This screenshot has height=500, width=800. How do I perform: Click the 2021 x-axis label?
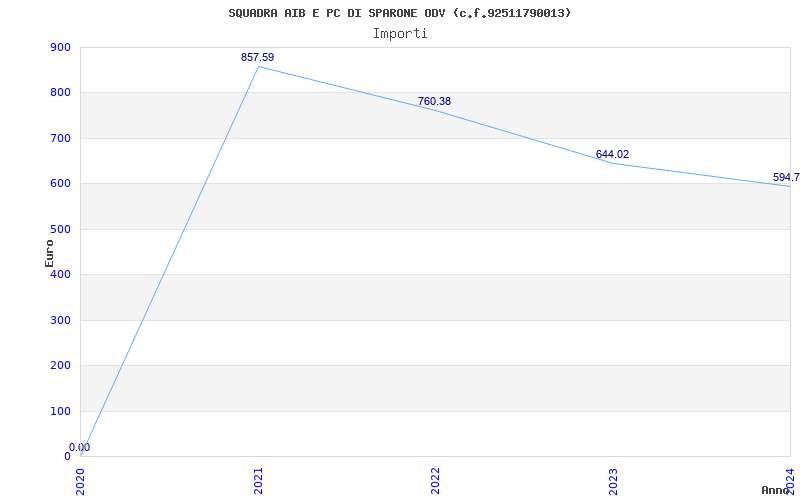tap(258, 481)
